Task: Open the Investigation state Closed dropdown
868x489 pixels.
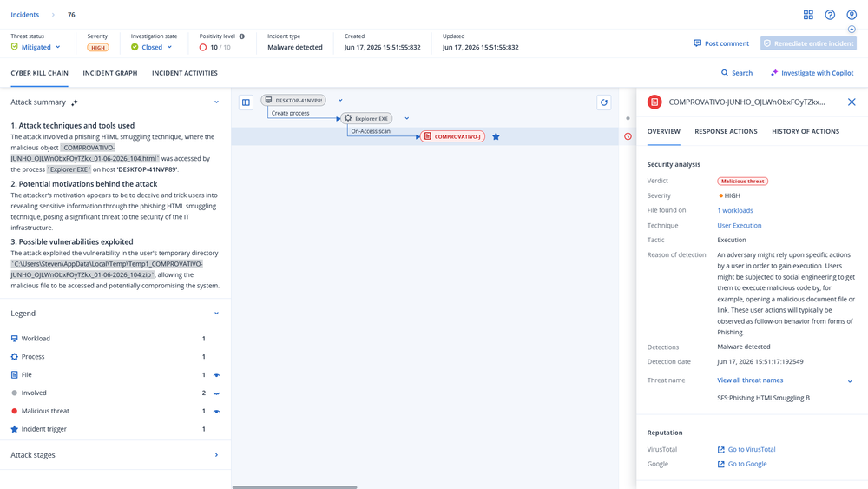Action: (152, 47)
